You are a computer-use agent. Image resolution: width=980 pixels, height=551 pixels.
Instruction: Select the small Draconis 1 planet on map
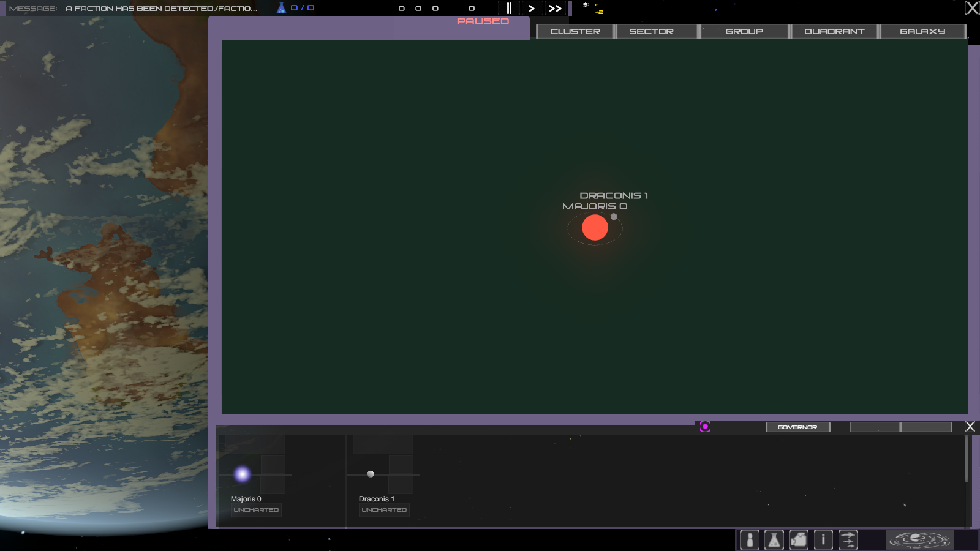pos(614,216)
